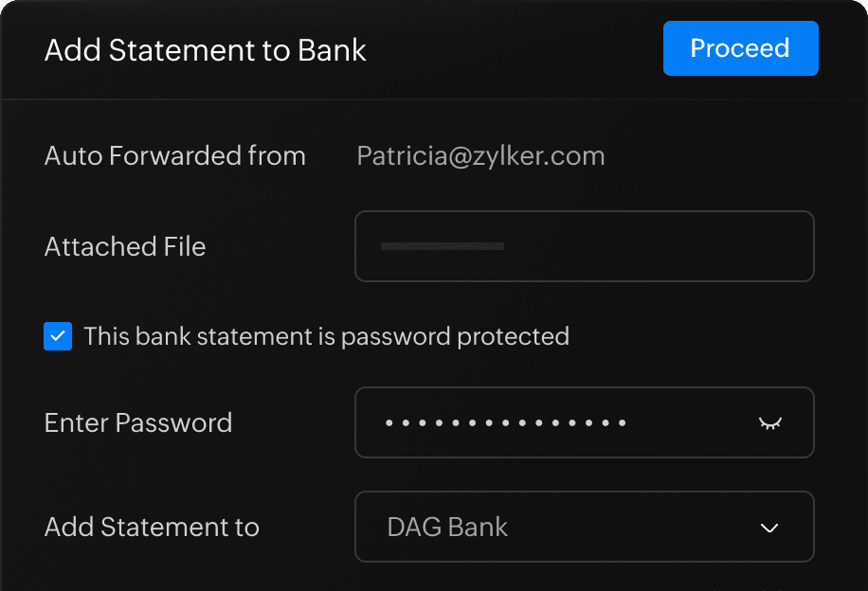The height and width of the screenshot is (591, 868).
Task: Click the 'Auto Forwarded from' label
Action: coord(175,156)
